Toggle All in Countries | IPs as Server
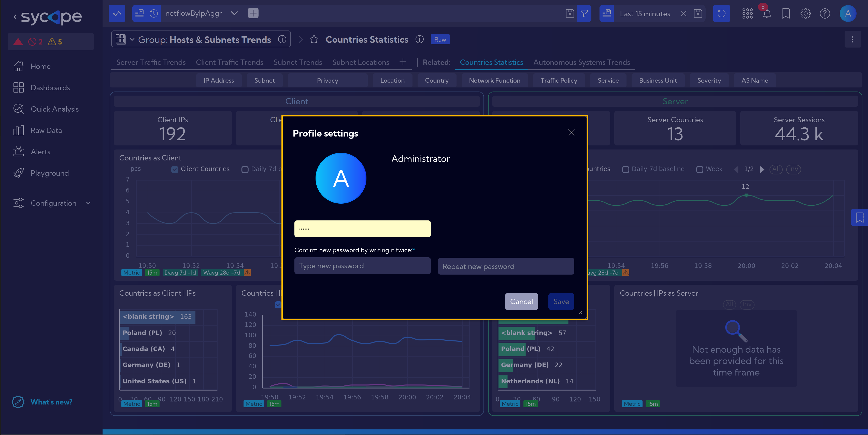This screenshot has height=435, width=868. 729,304
